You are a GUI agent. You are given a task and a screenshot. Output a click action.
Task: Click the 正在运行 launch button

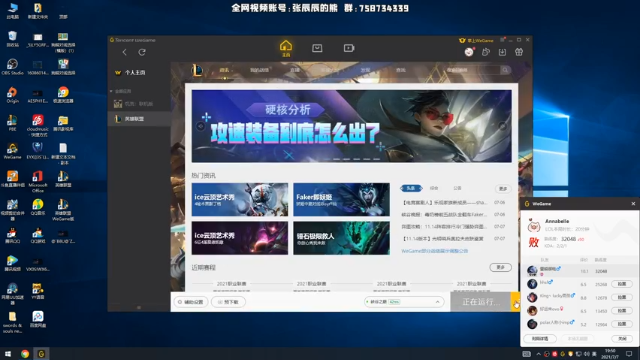tap(480, 302)
